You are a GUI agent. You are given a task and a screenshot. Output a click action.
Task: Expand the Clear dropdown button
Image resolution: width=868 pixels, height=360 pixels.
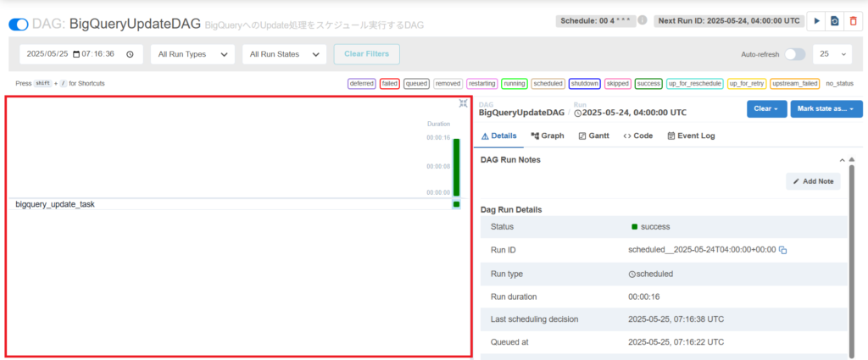(x=766, y=109)
